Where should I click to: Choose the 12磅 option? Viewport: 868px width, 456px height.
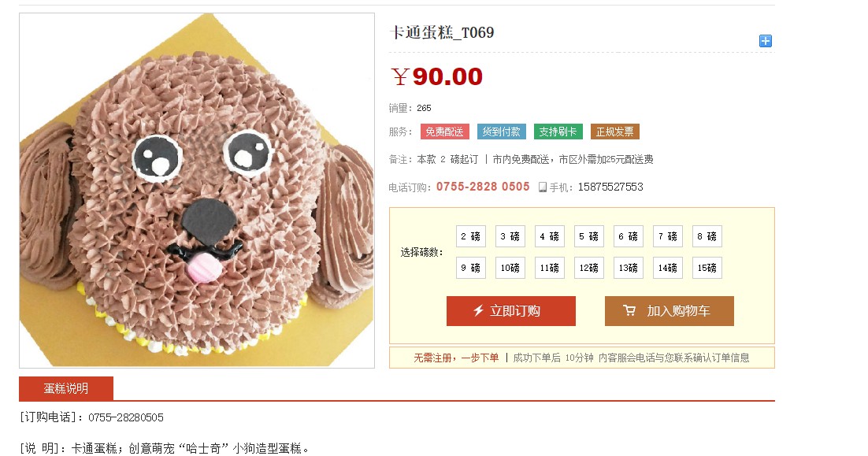589,268
